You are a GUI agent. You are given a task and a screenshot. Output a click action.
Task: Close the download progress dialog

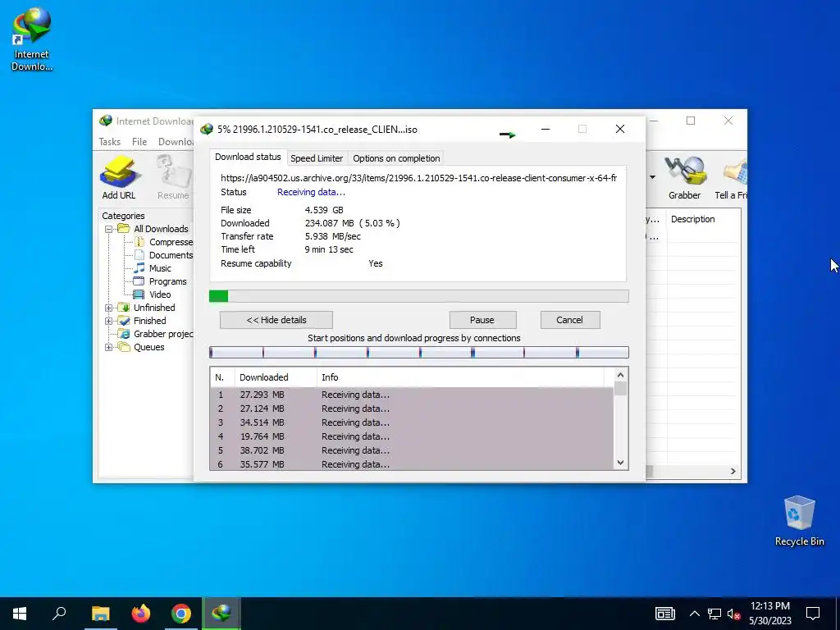pyautogui.click(x=620, y=129)
